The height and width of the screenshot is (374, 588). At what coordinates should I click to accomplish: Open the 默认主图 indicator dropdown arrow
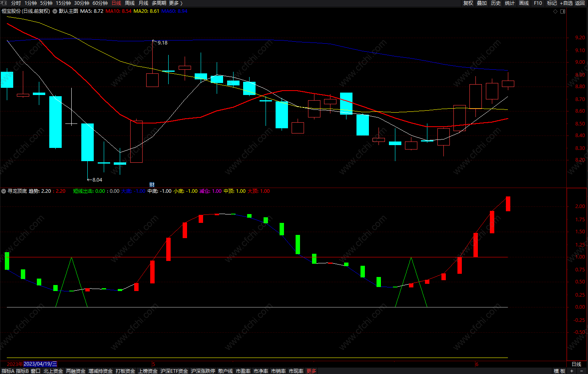55,11
